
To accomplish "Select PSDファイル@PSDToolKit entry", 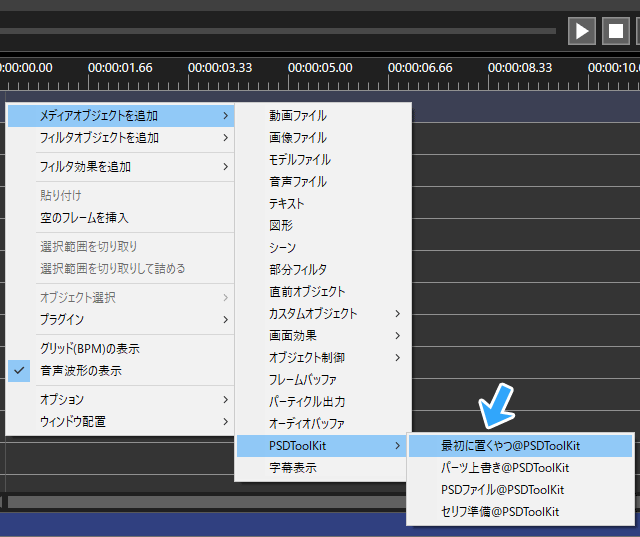I will tap(502, 490).
